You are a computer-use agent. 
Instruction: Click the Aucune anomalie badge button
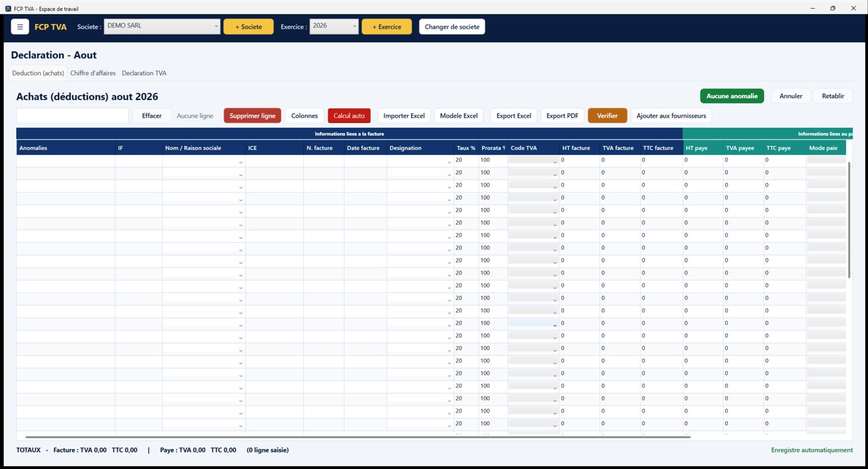point(732,96)
